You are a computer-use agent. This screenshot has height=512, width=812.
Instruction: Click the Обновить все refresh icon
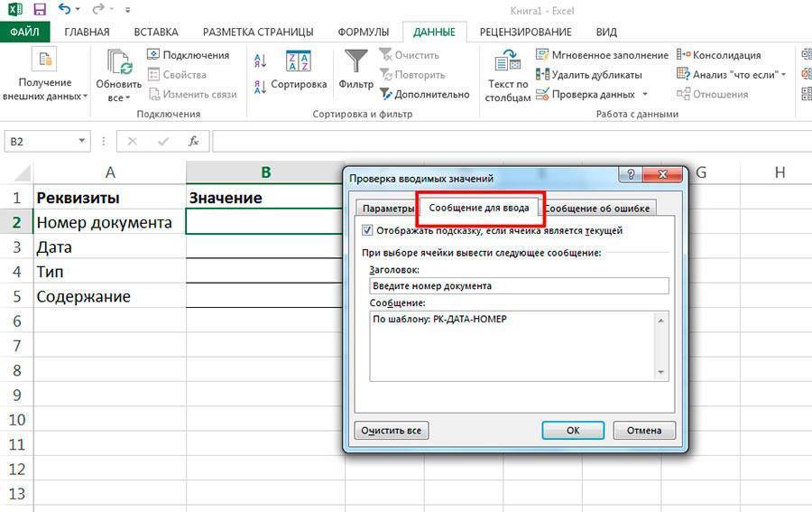[119, 63]
